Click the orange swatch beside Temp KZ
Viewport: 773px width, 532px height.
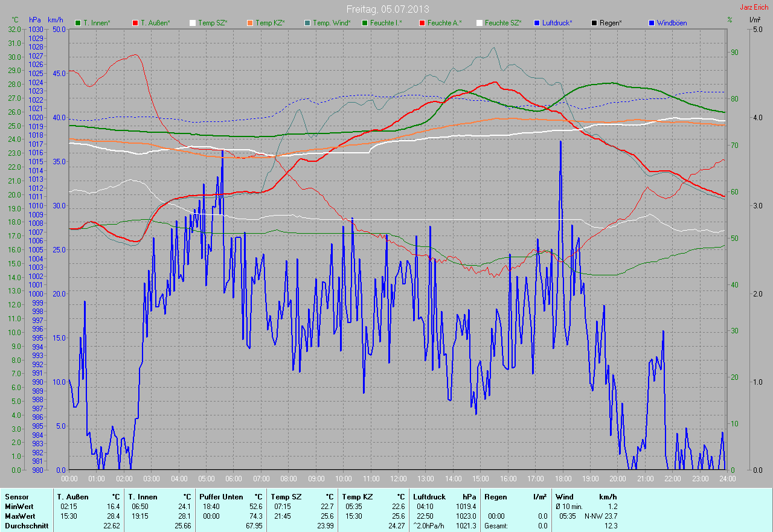click(250, 23)
